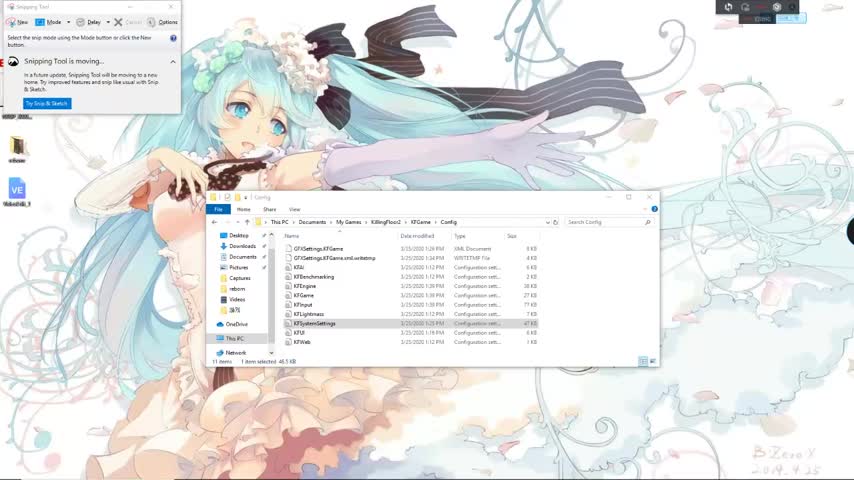
Task: Select Pictures in the navigation pane
Action: [239, 268]
